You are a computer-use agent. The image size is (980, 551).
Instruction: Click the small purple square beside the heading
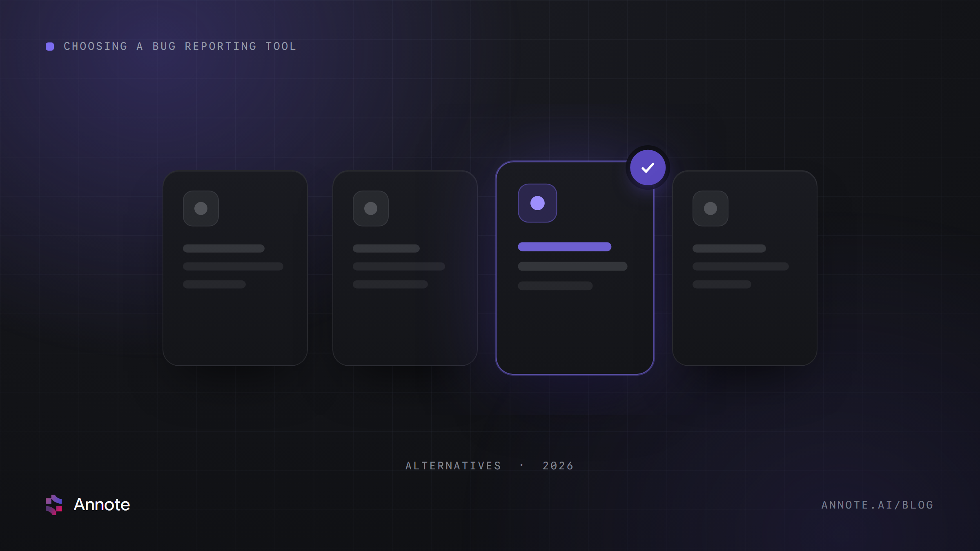click(x=50, y=47)
